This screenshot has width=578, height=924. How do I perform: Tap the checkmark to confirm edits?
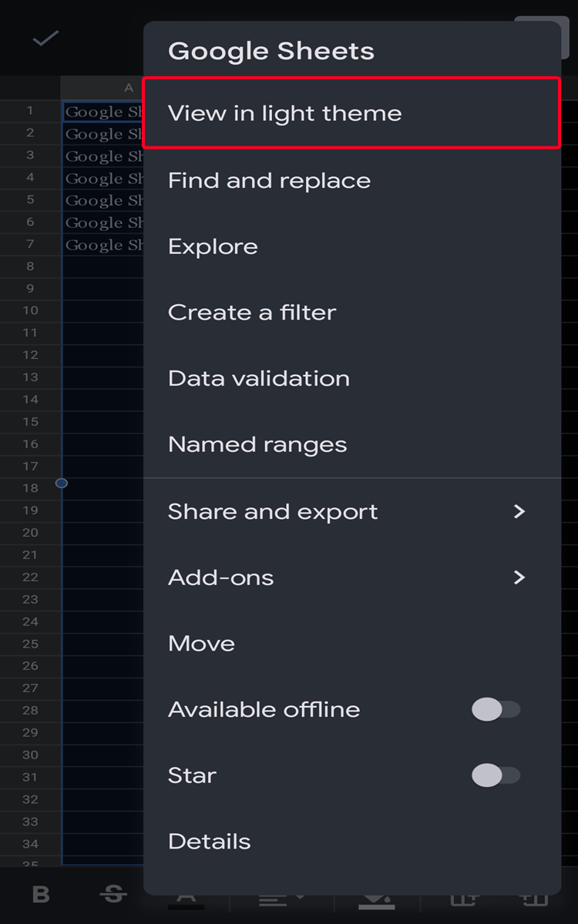click(44, 38)
